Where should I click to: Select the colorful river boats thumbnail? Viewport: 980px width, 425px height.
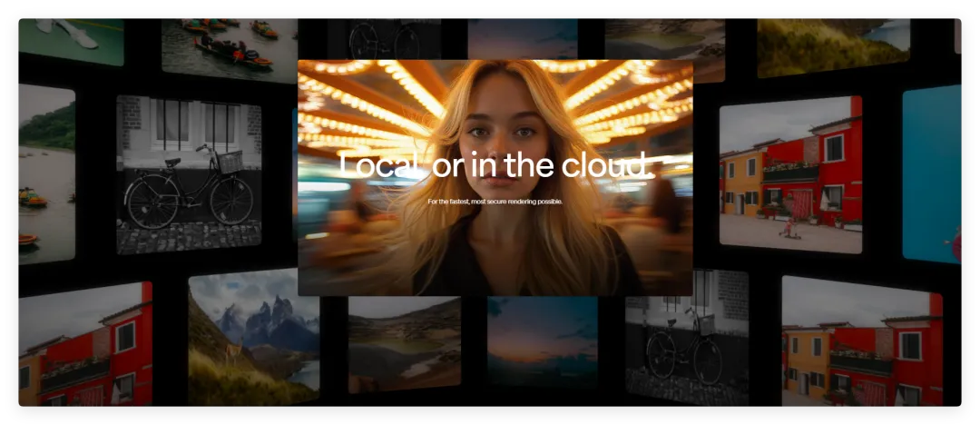coord(230,49)
